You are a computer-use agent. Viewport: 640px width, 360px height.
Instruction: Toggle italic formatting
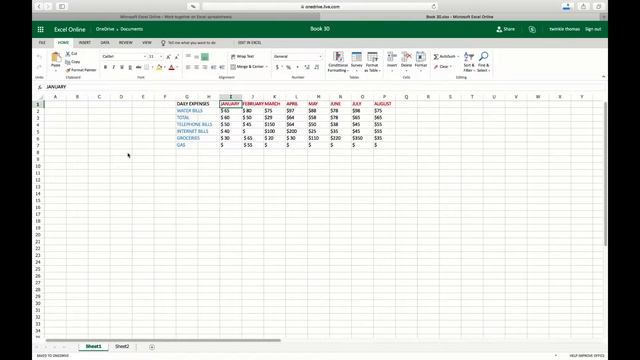coord(113,67)
